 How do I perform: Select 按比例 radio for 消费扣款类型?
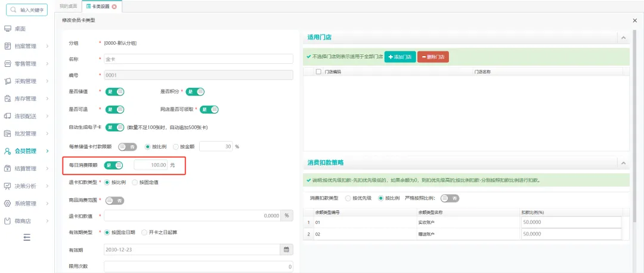380,198
